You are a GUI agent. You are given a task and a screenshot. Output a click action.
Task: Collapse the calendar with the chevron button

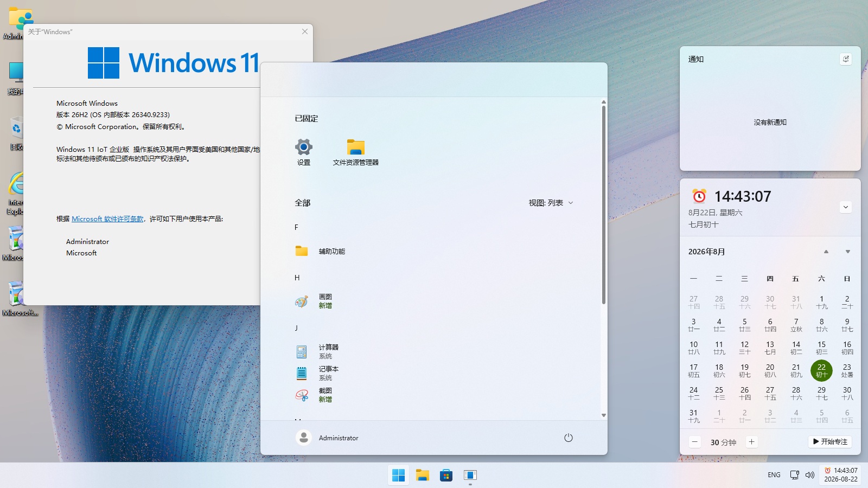846,207
